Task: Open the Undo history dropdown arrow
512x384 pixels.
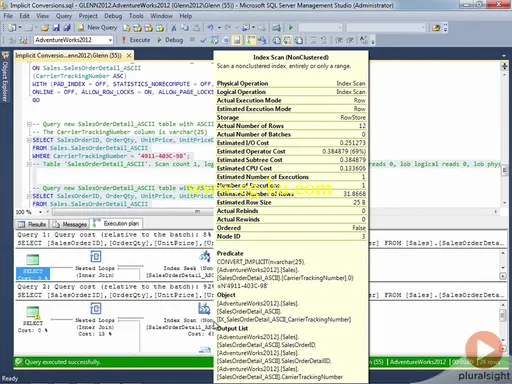Action: 219,28
